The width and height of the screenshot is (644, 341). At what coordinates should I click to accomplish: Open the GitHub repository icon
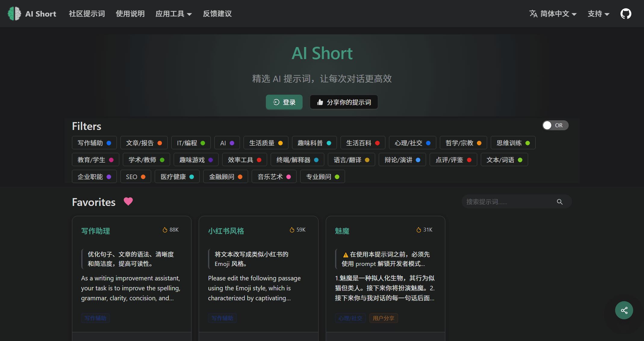626,13
